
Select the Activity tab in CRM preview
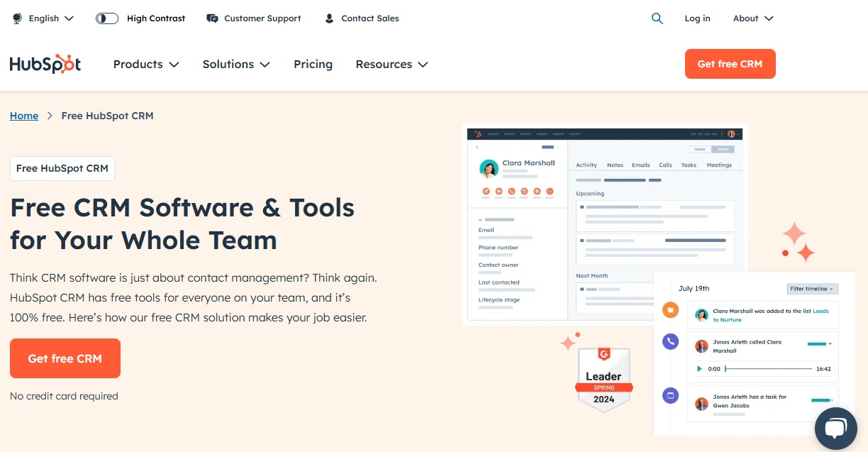pyautogui.click(x=586, y=165)
